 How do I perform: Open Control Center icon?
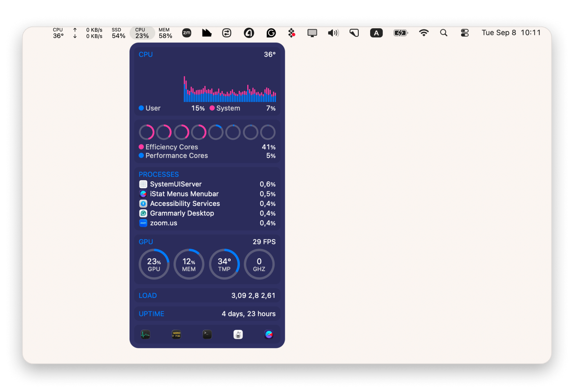tap(465, 33)
